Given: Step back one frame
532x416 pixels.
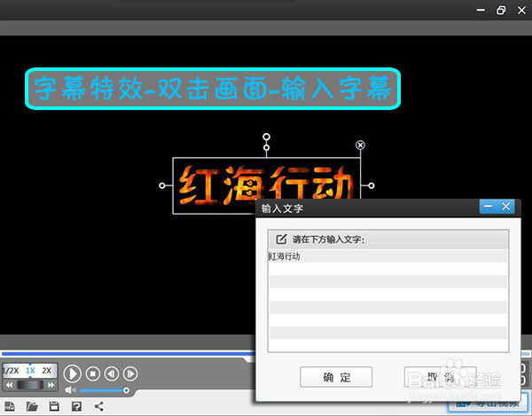Looking at the screenshot, I should (112, 373).
